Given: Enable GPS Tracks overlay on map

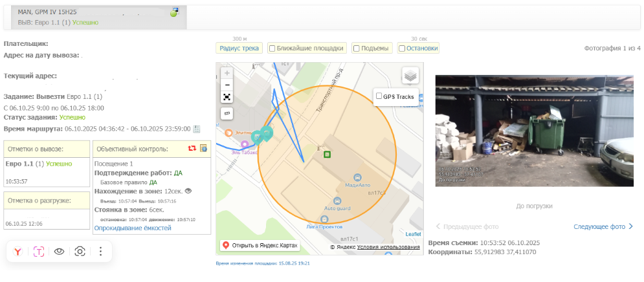Looking at the screenshot, I should click(x=379, y=96).
